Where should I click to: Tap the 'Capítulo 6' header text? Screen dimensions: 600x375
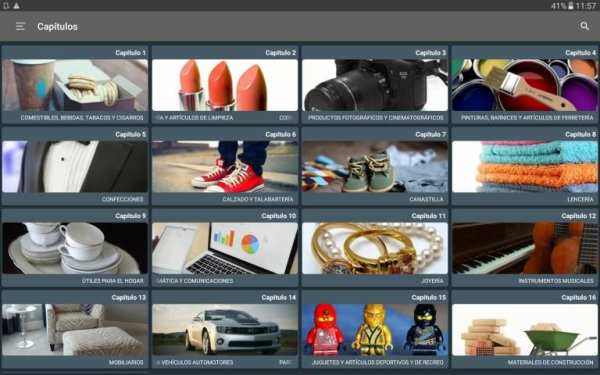click(280, 134)
